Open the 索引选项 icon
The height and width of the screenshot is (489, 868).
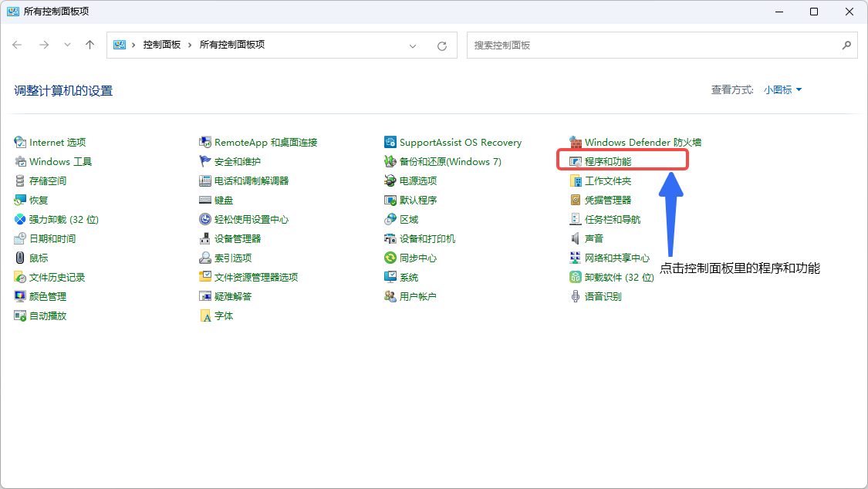tap(205, 258)
